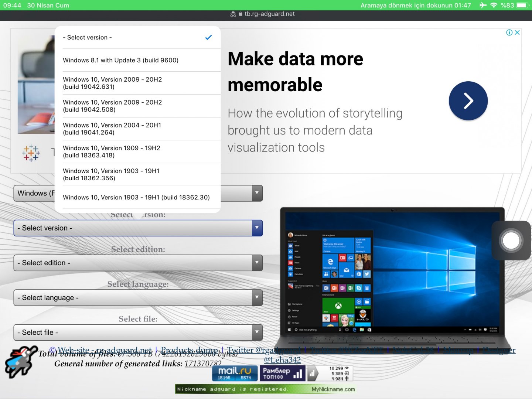Open the @Leha342 designer link
The image size is (532, 399).
pos(282,360)
